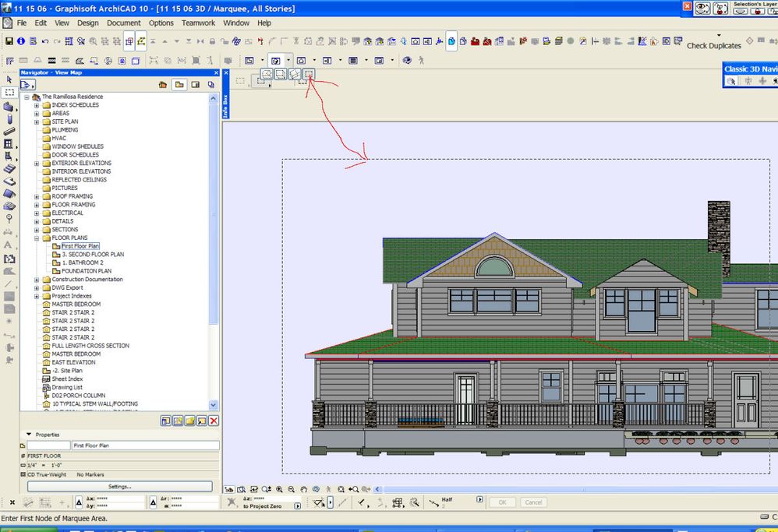Open the Teamwork menu
778x532 pixels.
tap(198, 23)
